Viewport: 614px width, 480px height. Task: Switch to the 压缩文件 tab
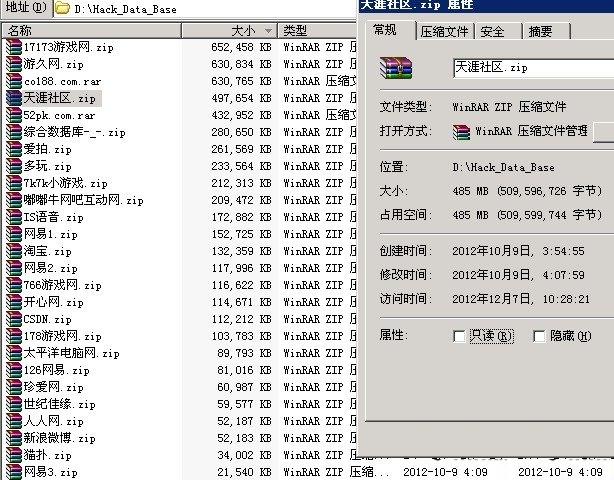click(444, 31)
